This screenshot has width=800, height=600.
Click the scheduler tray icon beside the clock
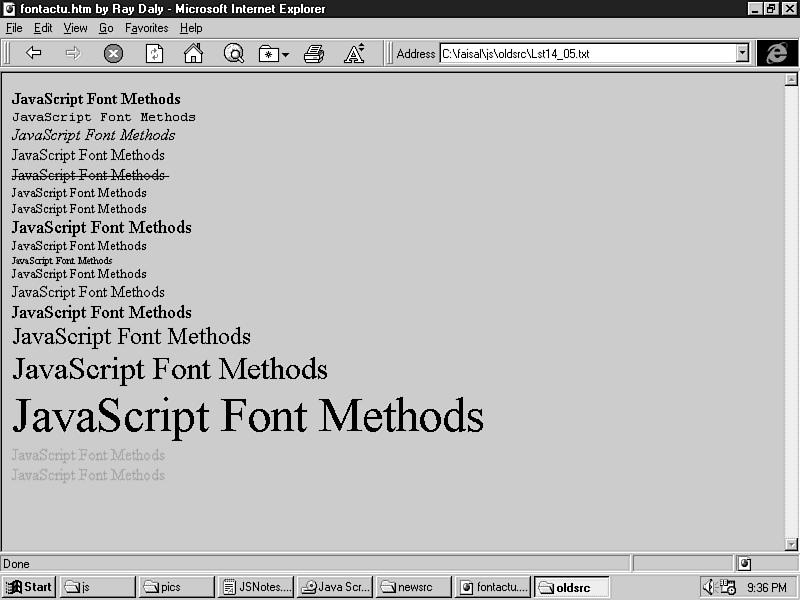728,587
